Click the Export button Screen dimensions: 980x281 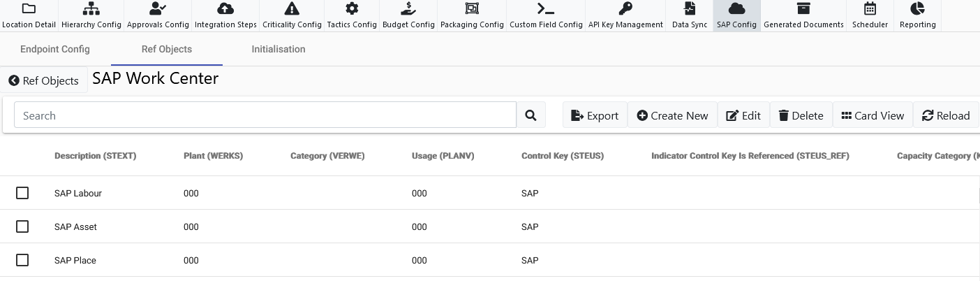(595, 115)
